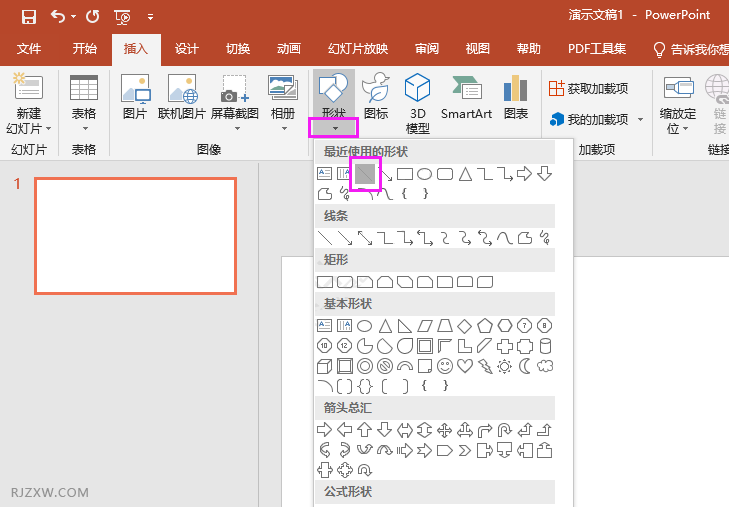Click the 图标 duck icon button
This screenshot has height=507, width=729.
(x=376, y=97)
